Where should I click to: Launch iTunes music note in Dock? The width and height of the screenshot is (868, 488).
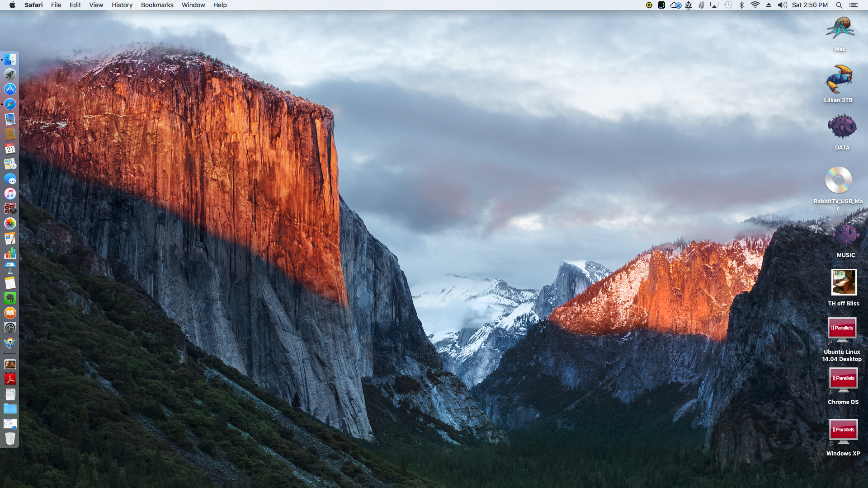10,193
